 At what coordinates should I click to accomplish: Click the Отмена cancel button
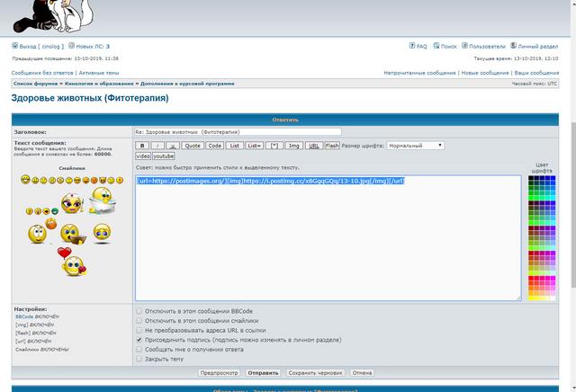(x=362, y=373)
